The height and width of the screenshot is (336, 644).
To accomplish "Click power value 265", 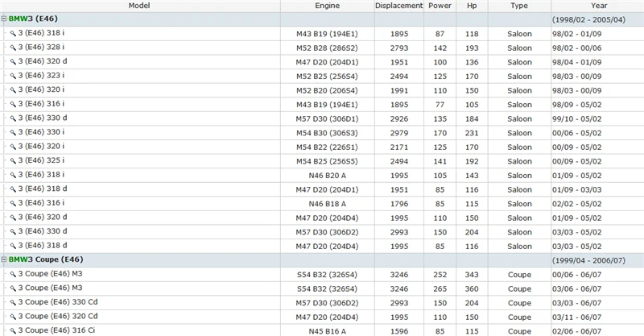I will click(x=440, y=289).
